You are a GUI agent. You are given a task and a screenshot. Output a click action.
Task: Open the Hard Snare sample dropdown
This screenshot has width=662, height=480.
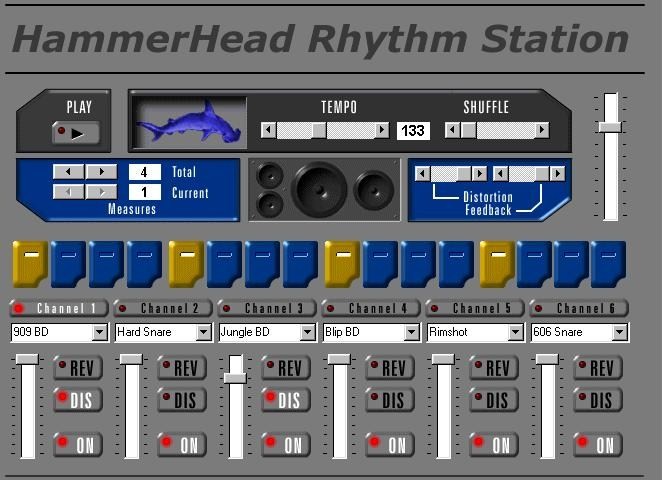[203, 332]
